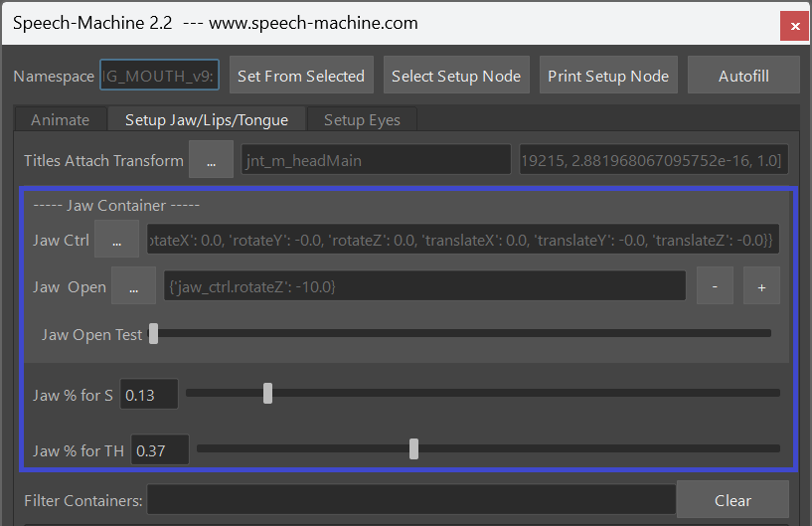Switch to the Animate tab
Viewport: 812px width, 526px height.
60,120
